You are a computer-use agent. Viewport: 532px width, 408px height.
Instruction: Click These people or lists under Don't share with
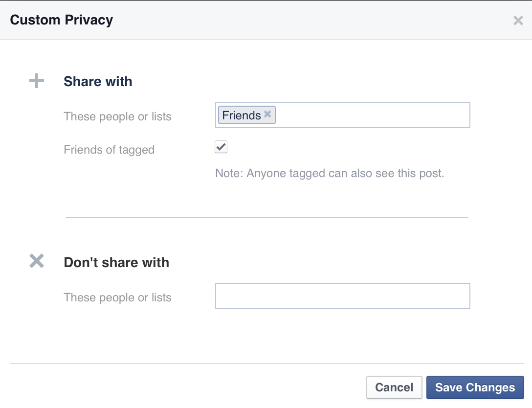(117, 297)
